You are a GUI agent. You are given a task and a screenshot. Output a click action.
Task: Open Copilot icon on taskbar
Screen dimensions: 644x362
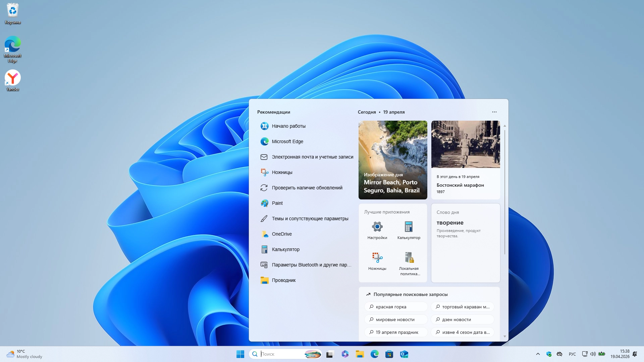pyautogui.click(x=345, y=354)
